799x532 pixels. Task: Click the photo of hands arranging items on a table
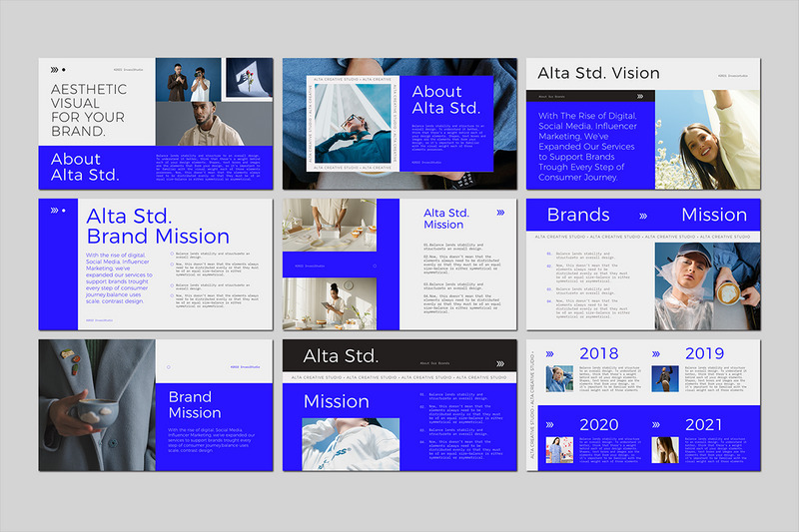330,225
